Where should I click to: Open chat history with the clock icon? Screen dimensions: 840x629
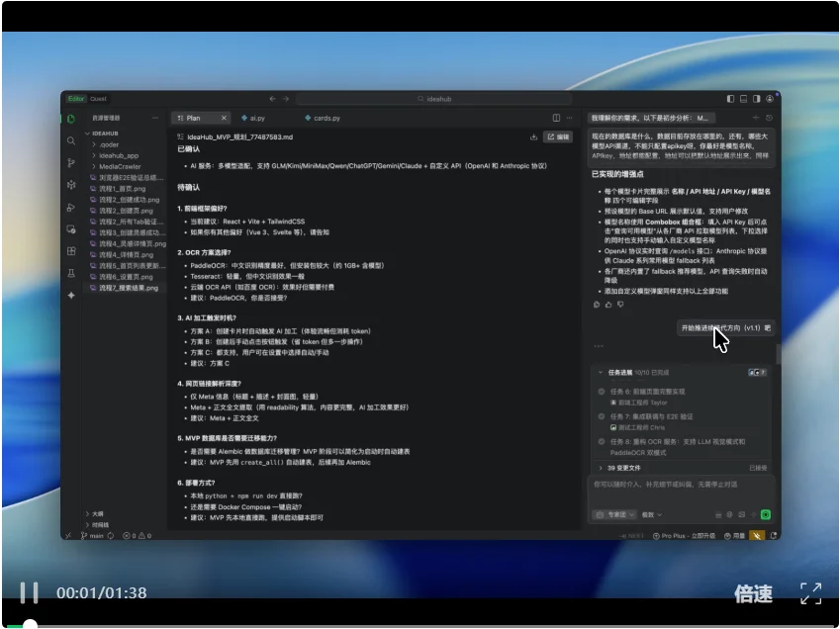(x=769, y=118)
